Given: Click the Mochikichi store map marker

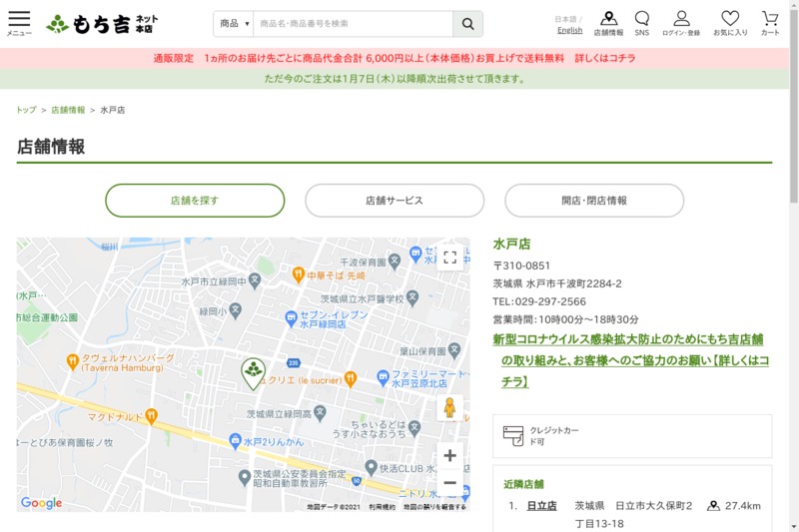Looking at the screenshot, I should [x=253, y=372].
